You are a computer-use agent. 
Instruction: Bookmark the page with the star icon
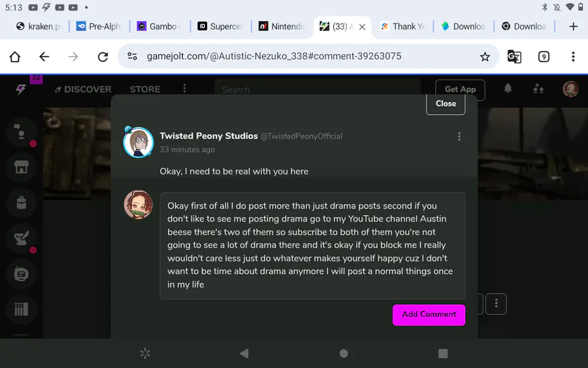(485, 57)
